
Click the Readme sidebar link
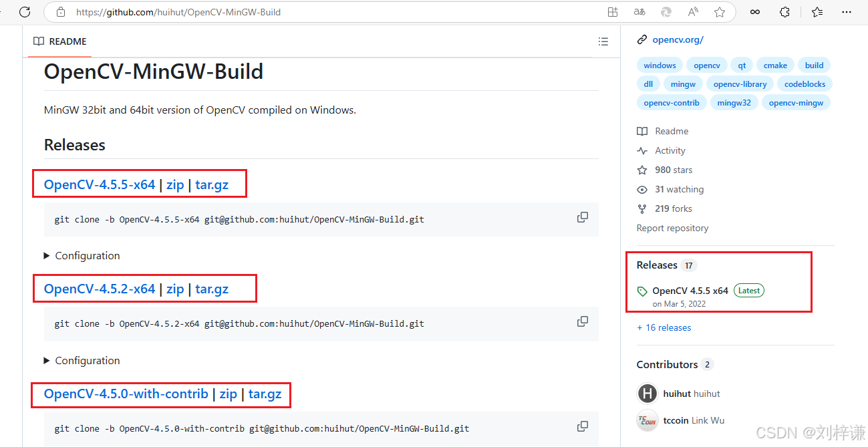(663, 131)
